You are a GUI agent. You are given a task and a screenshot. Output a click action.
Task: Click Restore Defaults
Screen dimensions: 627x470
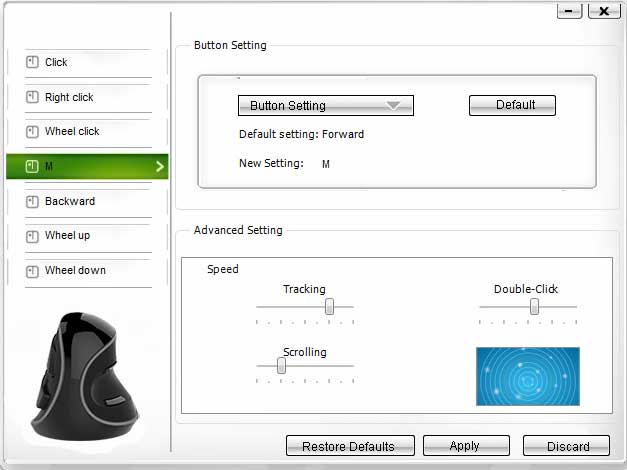350,446
